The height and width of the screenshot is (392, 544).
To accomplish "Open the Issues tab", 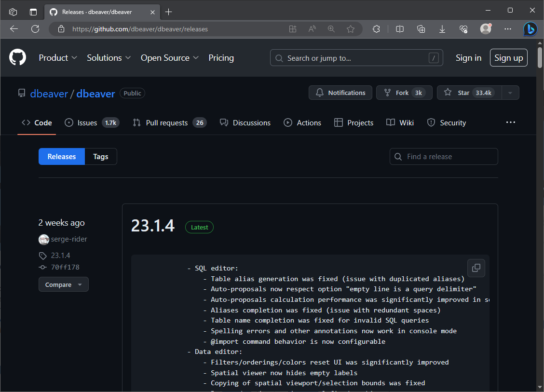I will (92, 123).
